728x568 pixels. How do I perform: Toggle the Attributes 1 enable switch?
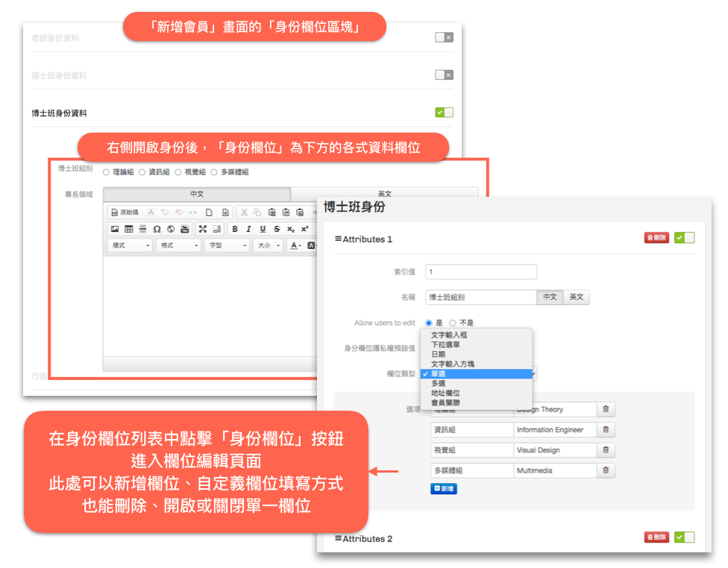pyautogui.click(x=684, y=238)
